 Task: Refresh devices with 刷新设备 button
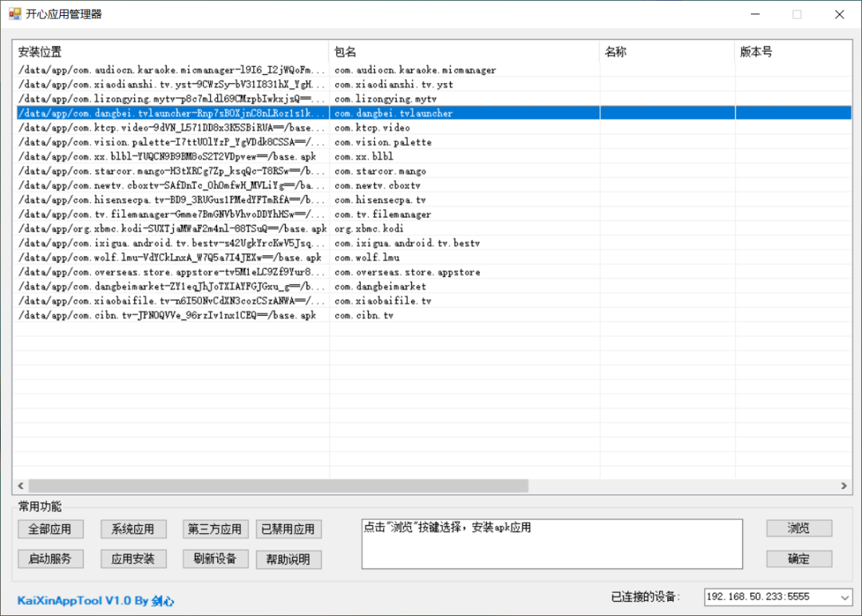215,559
